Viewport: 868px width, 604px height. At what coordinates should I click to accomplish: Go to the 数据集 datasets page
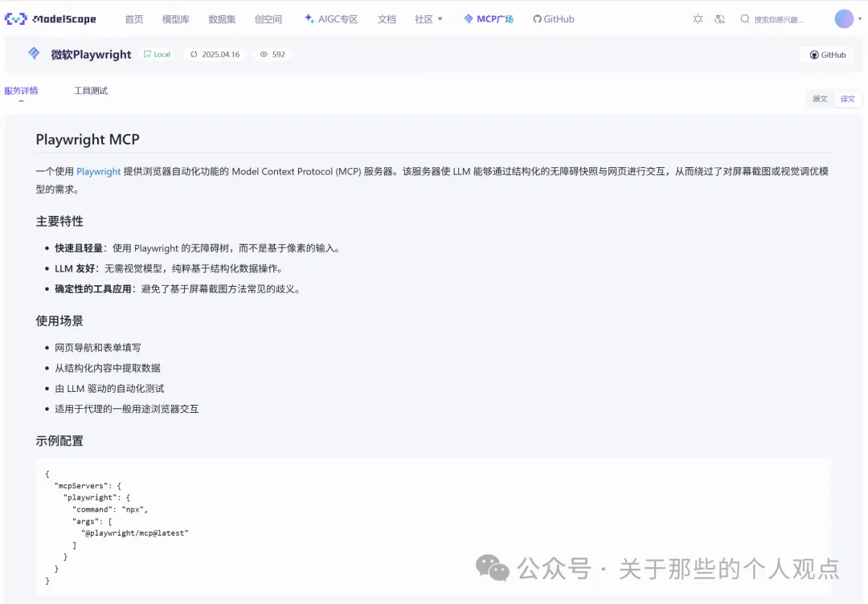222,19
